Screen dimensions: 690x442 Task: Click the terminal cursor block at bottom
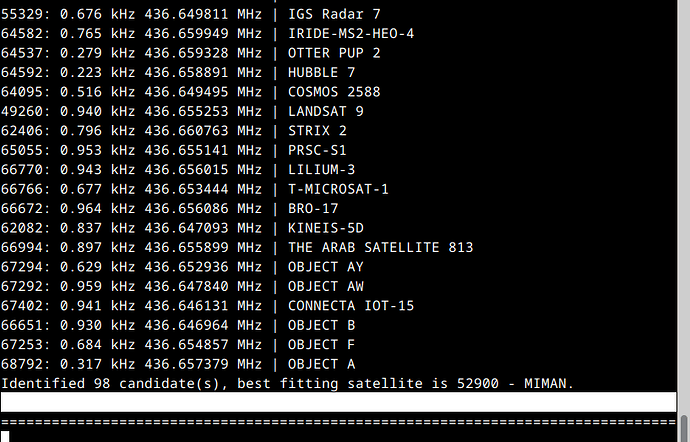click(x=5, y=436)
